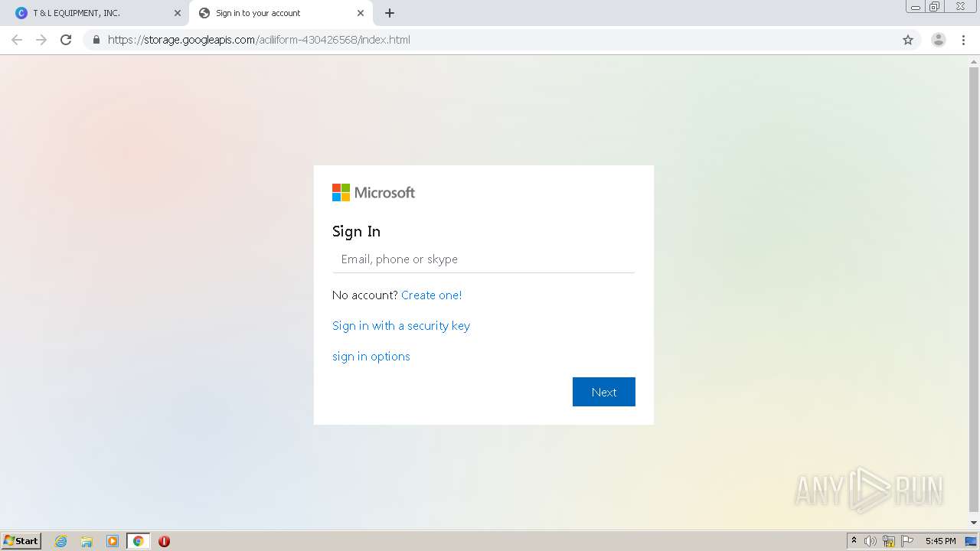Click the Create one! link
The image size is (980, 551).
432,295
